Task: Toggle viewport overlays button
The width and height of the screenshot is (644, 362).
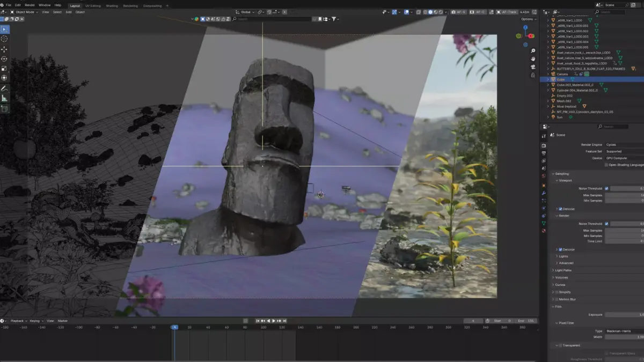Action: pyautogui.click(x=407, y=12)
